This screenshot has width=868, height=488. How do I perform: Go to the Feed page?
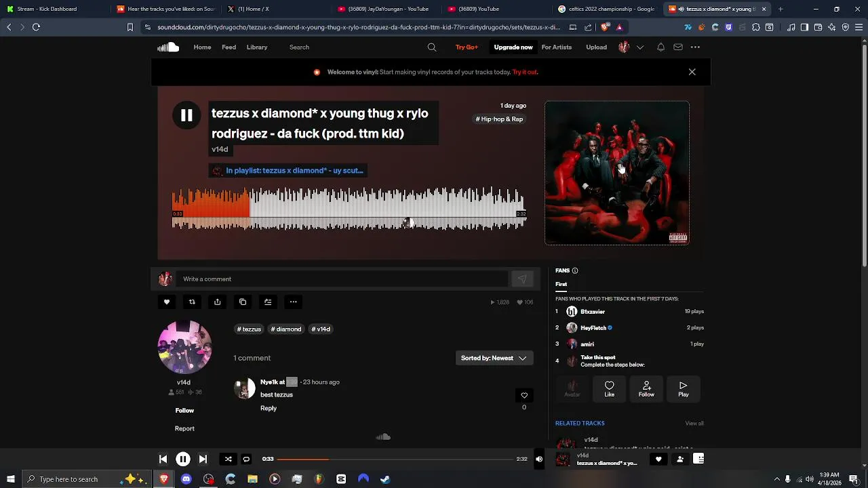(229, 47)
